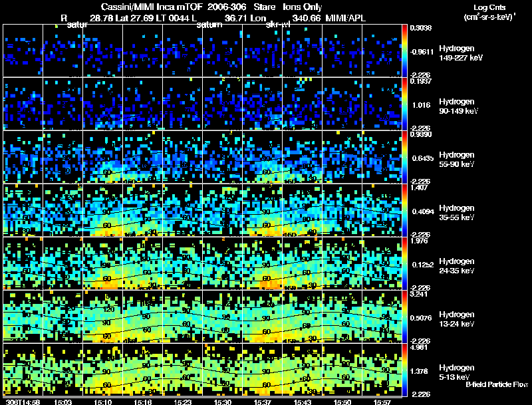The height and width of the screenshot is (405, 532).
Task: Select the Lon value 340.66
Action: tap(306, 18)
